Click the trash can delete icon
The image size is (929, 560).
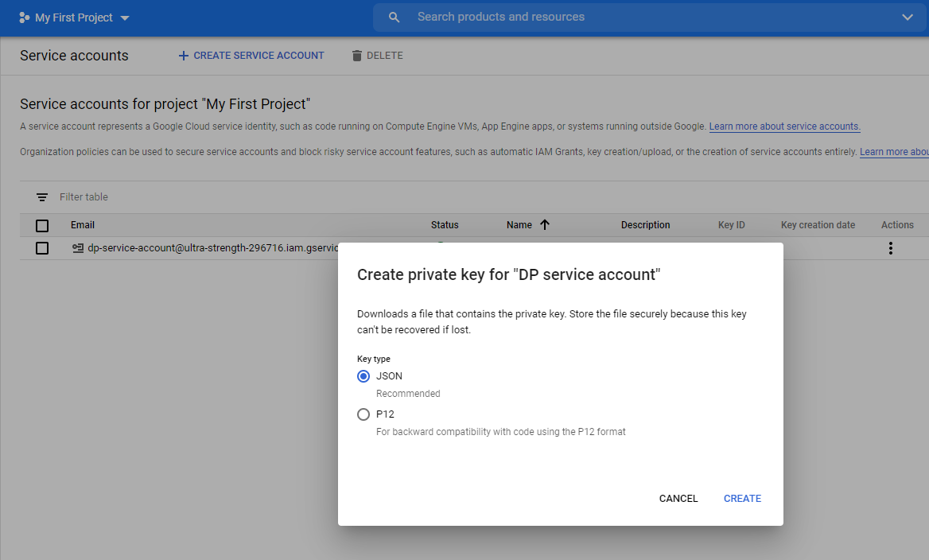[356, 56]
